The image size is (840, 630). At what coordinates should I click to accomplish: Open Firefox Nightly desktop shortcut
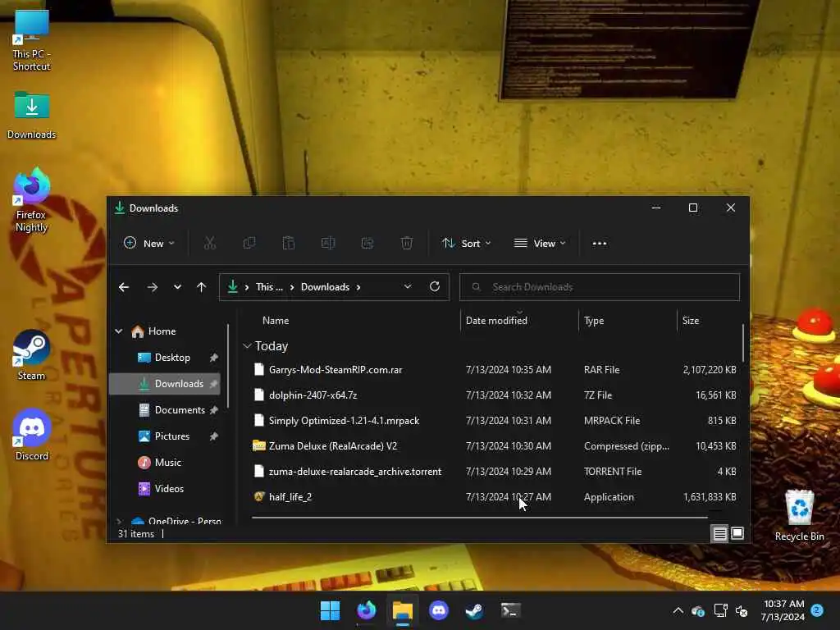32,200
